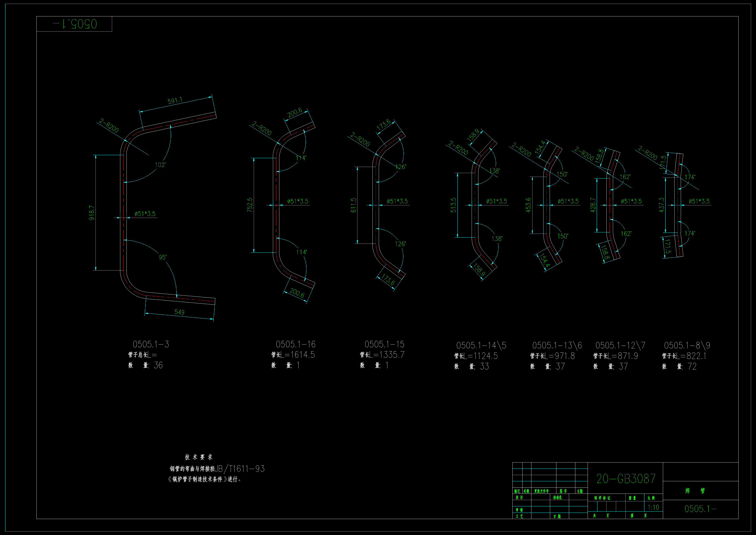This screenshot has height=535, width=756.
Task: Click the quantity value "36"
Action: pyautogui.click(x=158, y=365)
